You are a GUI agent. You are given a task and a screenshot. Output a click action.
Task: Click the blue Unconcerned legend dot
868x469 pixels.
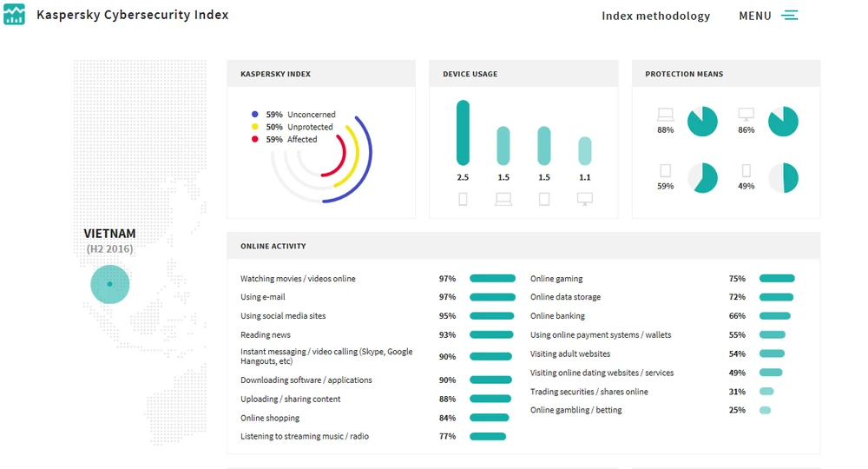(254, 115)
